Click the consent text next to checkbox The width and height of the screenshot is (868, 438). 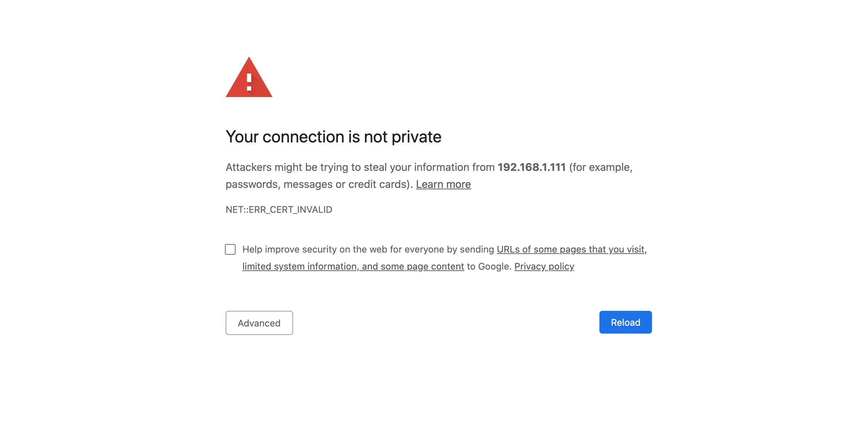pyautogui.click(x=366, y=249)
